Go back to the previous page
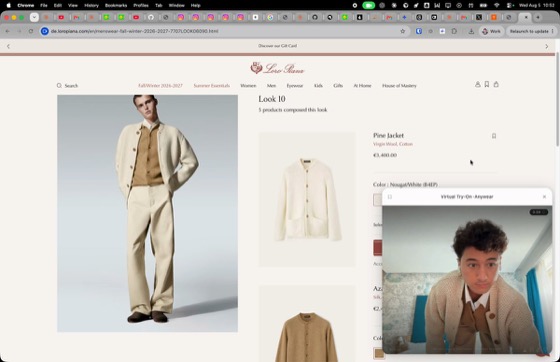This screenshot has height=362, width=560. [x=8, y=31]
